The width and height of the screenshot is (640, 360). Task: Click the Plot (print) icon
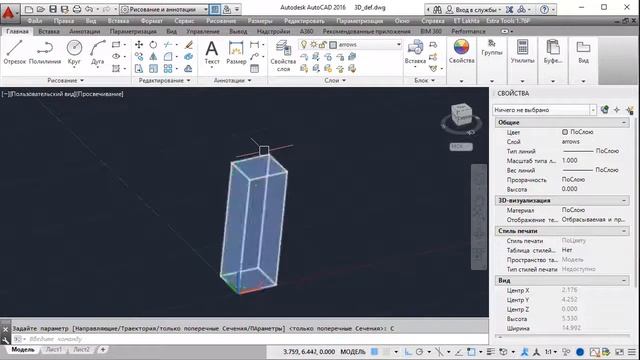77,9
